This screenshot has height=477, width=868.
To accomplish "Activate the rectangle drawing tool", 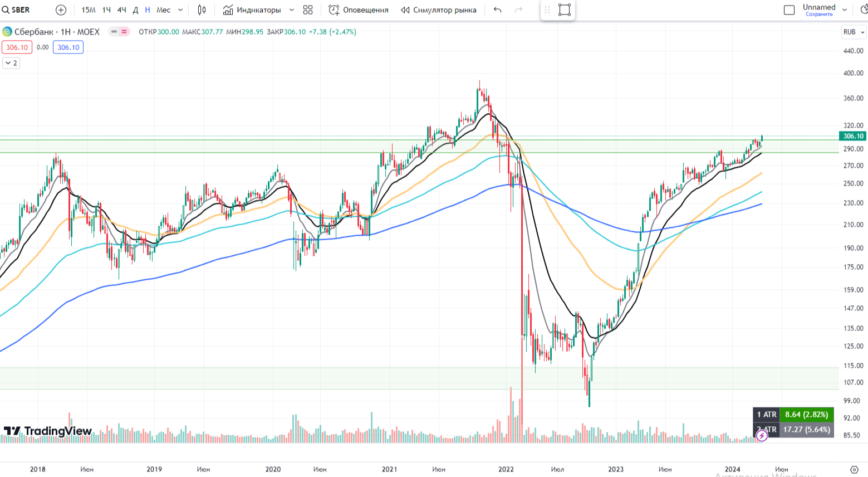I will pos(565,10).
